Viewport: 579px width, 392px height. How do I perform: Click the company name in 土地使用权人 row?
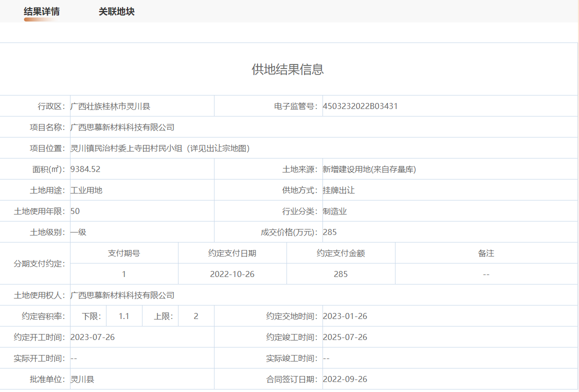tap(122, 295)
